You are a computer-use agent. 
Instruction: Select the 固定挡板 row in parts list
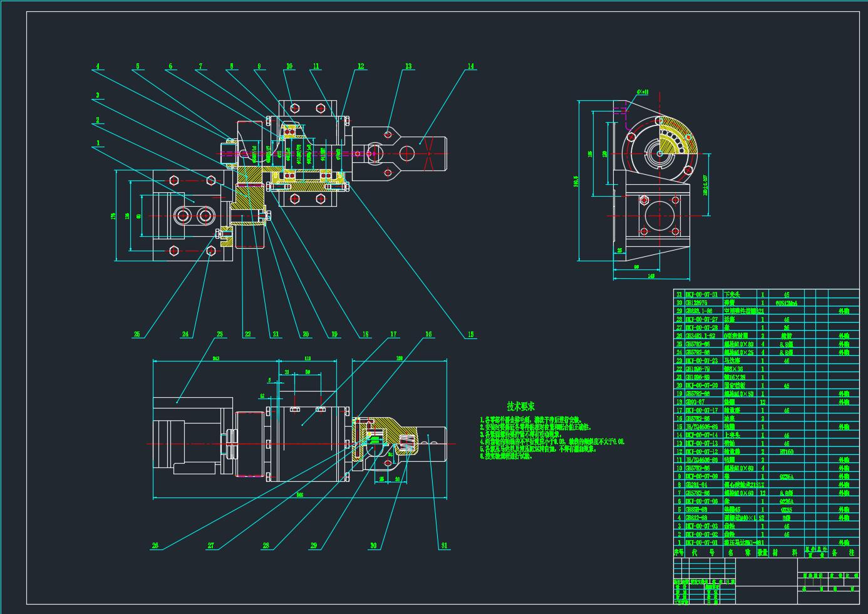(734, 386)
